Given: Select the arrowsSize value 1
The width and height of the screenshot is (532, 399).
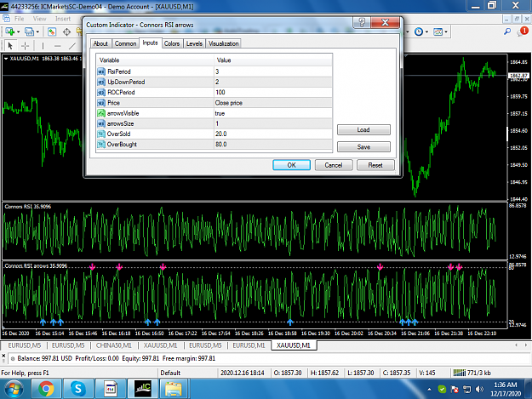Looking at the screenshot, I should pyautogui.click(x=272, y=123).
